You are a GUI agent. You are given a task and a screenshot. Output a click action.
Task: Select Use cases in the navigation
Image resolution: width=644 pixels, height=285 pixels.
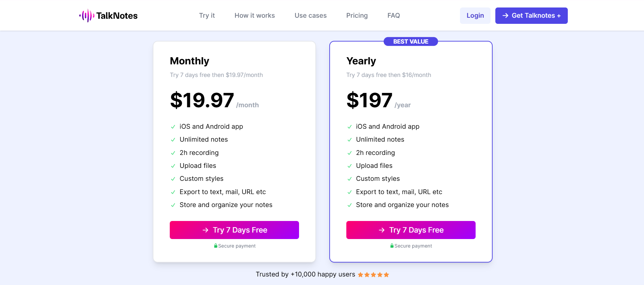pos(310,15)
